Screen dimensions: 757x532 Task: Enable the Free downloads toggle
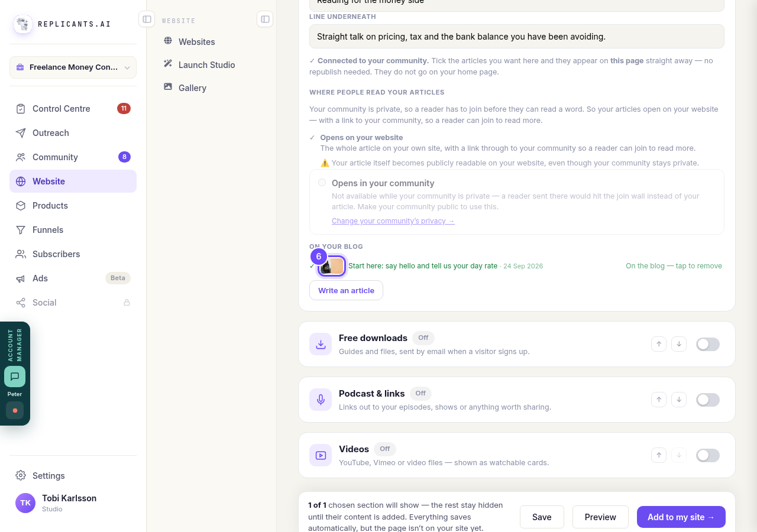click(x=708, y=344)
